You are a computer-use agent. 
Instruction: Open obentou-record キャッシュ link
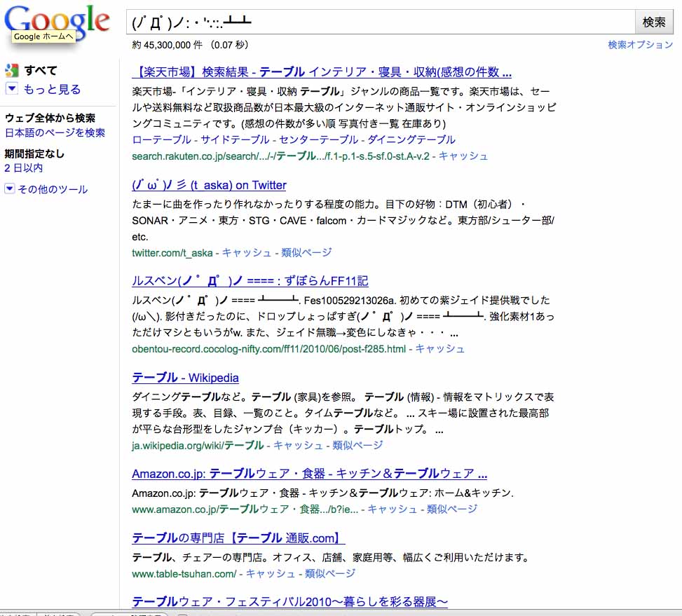[439, 349]
